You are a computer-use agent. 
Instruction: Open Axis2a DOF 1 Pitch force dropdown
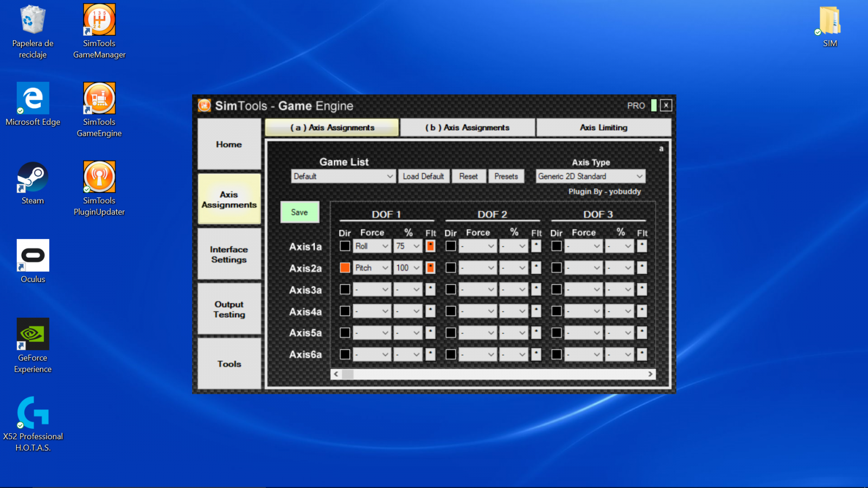372,268
